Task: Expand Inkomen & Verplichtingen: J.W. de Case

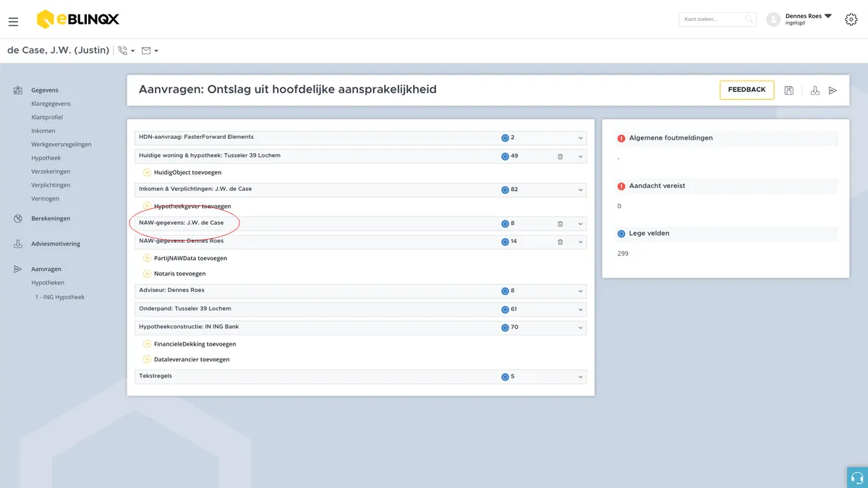Action: (x=580, y=190)
